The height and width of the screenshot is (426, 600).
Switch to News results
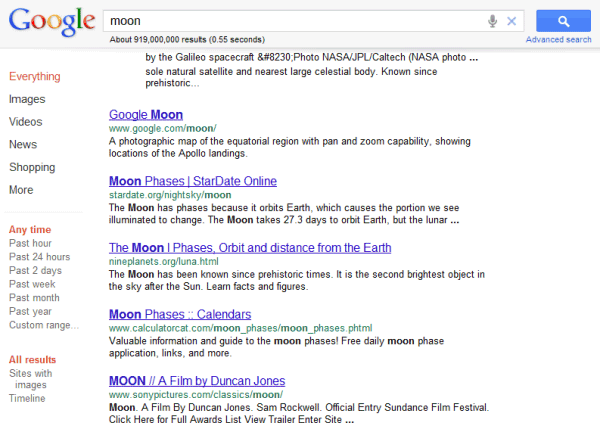point(23,144)
